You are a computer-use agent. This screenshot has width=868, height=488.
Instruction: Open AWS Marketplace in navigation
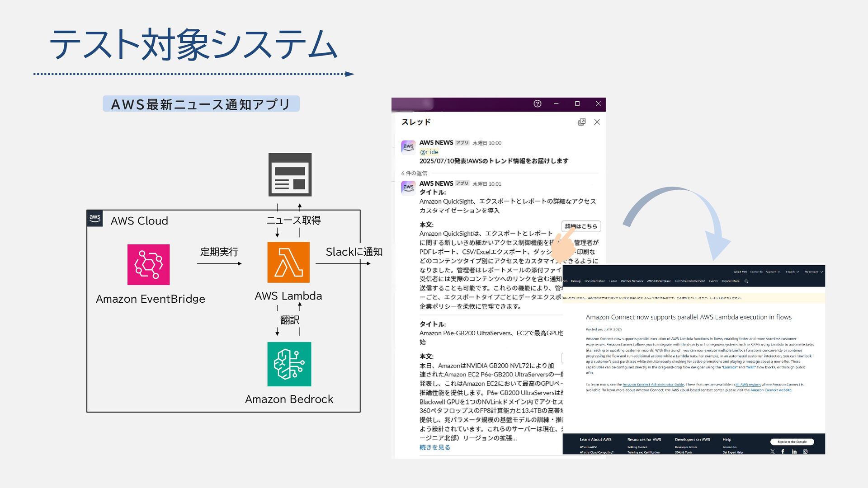point(659,281)
